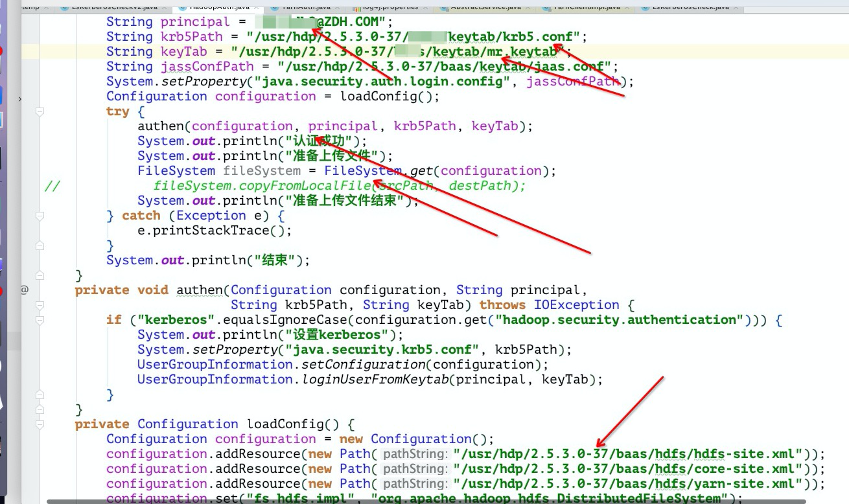This screenshot has height=504, width=849.
Task: Click the @ gutter icon beside authen method
Action: coord(25,290)
